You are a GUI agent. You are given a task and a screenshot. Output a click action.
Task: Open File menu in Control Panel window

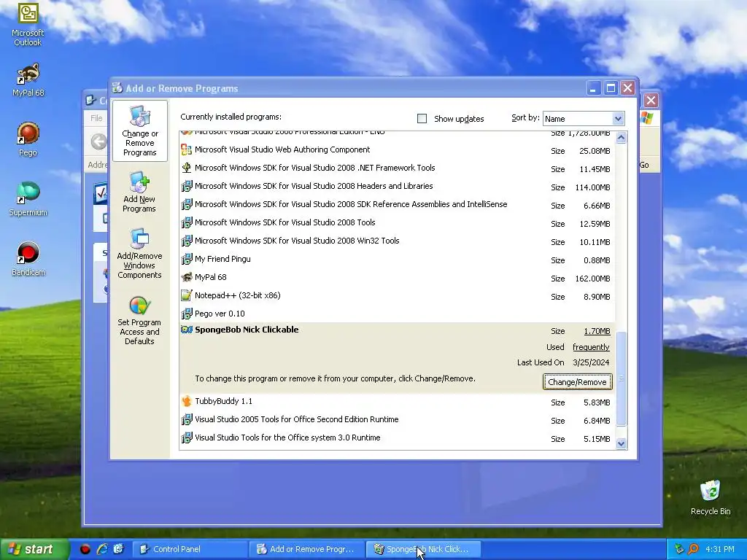tap(96, 118)
